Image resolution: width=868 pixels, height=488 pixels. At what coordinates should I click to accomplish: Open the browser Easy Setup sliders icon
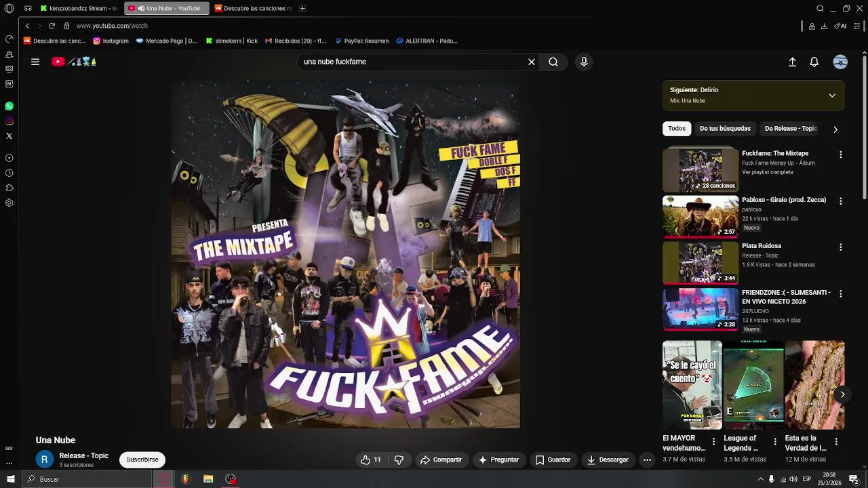point(857,26)
